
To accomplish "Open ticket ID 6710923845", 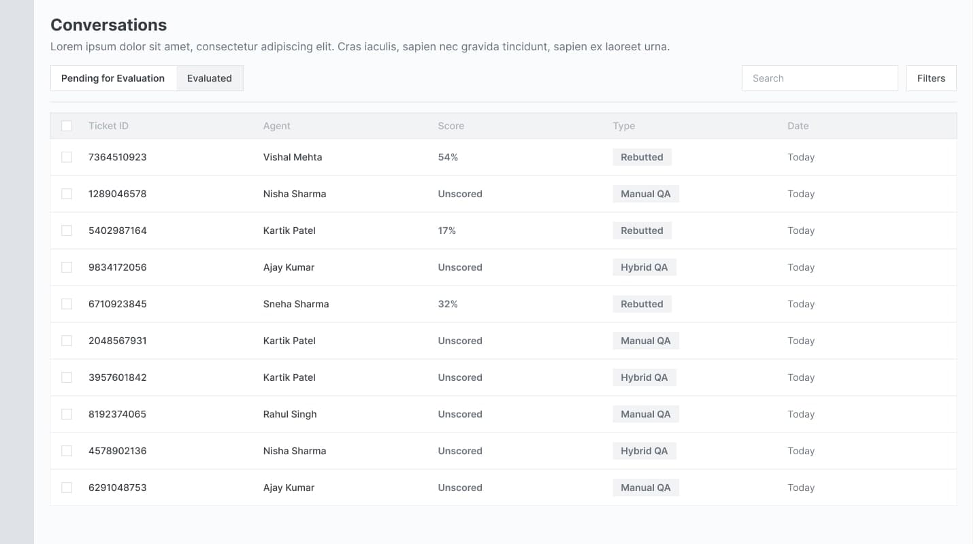I will coord(118,304).
